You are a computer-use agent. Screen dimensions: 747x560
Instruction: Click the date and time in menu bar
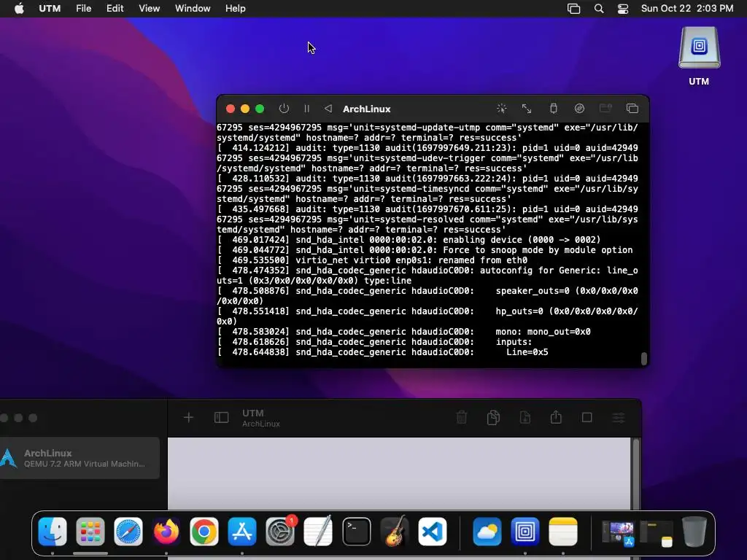[687, 9]
